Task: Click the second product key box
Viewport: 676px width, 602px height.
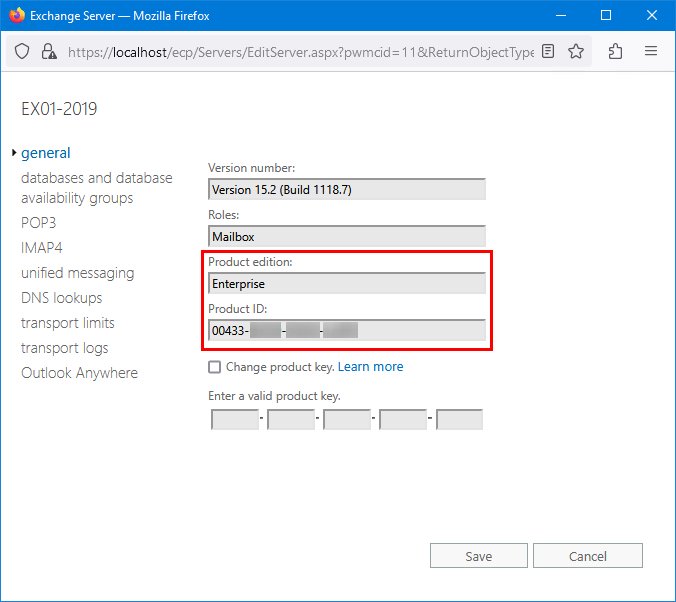Action: [291, 419]
